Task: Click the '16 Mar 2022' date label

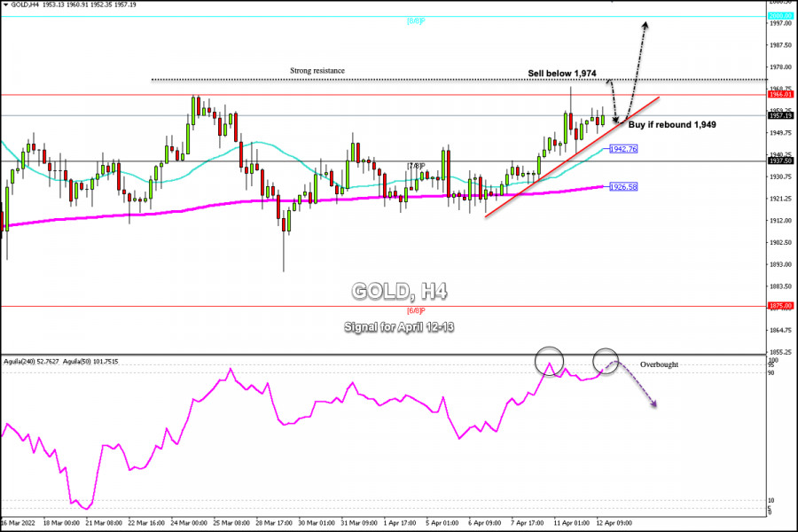Action: click(x=18, y=523)
